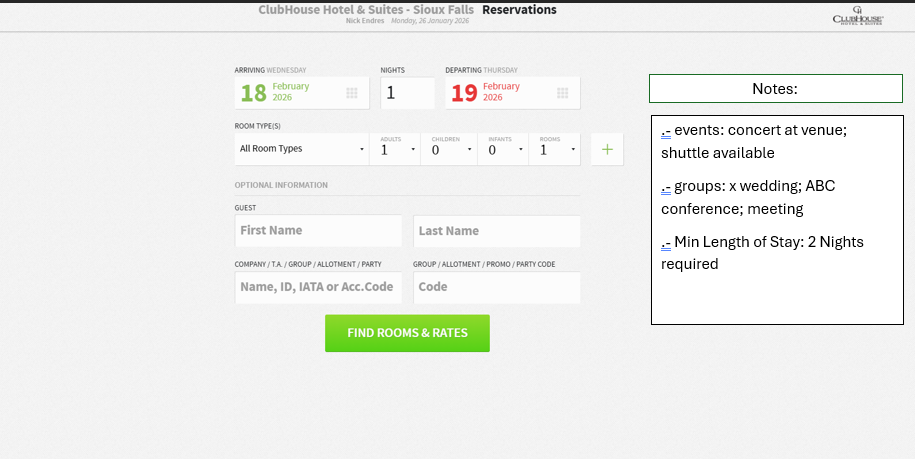Image resolution: width=915 pixels, height=459 pixels.
Task: Expand the Adults count dropdown
Action: [394, 149]
